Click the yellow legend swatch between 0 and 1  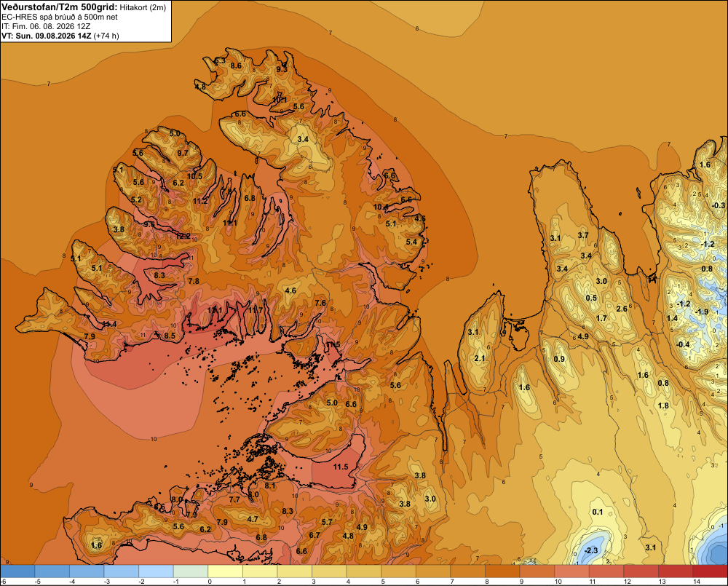tap(225, 571)
